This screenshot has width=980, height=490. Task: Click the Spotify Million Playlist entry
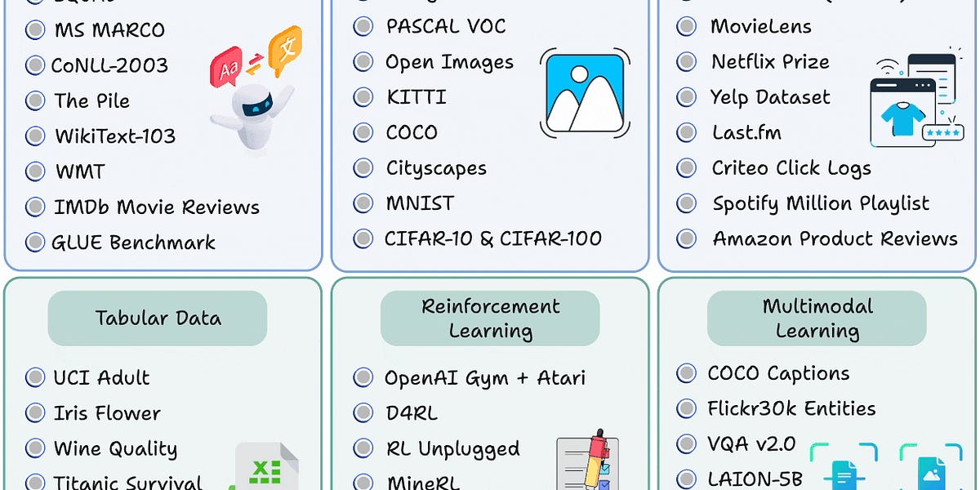821,203
